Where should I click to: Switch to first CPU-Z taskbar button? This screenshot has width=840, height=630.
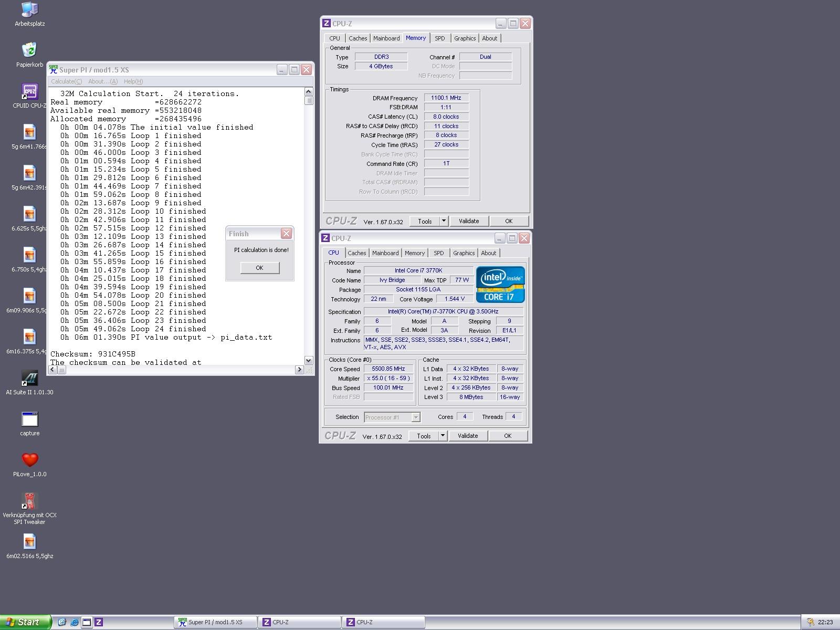pos(300,622)
